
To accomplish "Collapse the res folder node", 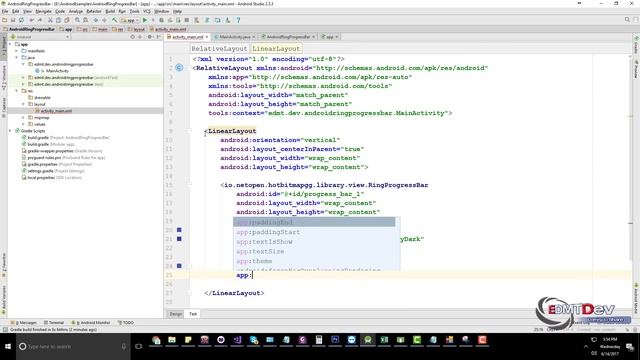I will pyautogui.click(x=17, y=91).
